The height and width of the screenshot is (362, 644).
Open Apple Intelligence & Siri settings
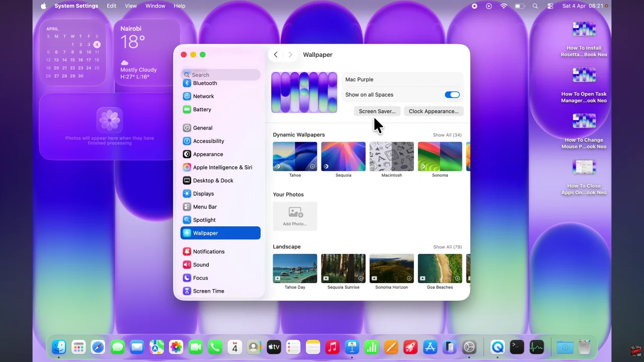tap(223, 167)
